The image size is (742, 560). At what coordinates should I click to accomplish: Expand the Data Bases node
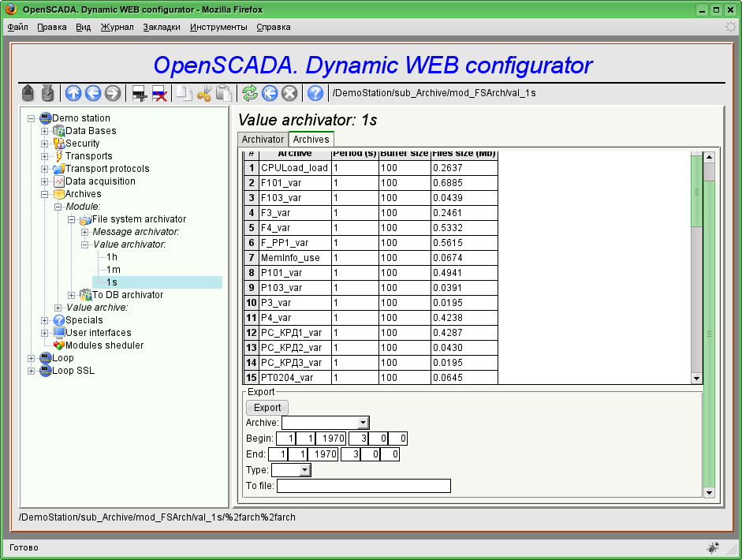44,131
